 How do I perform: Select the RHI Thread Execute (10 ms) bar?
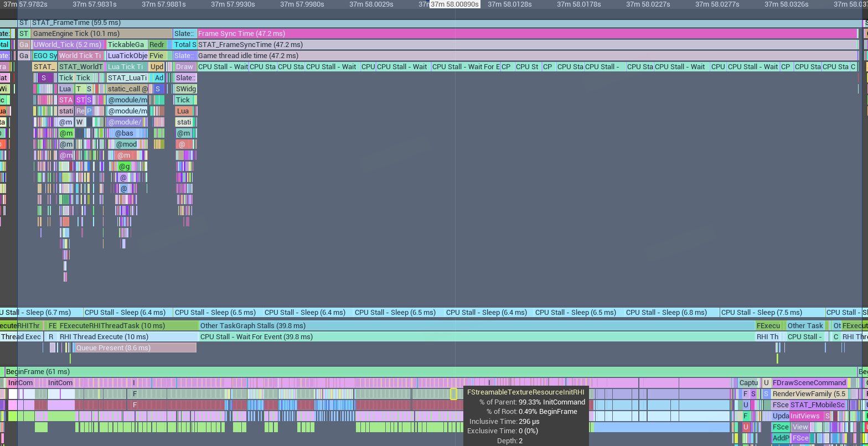click(x=128, y=337)
